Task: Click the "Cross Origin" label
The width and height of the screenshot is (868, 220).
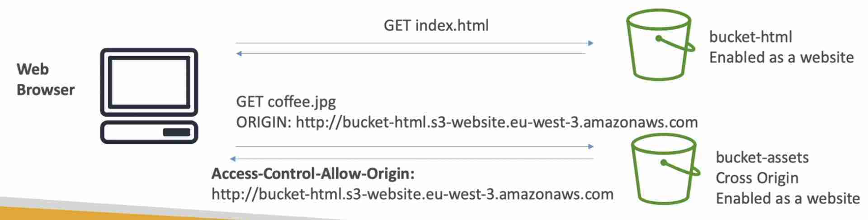Action: (x=757, y=178)
